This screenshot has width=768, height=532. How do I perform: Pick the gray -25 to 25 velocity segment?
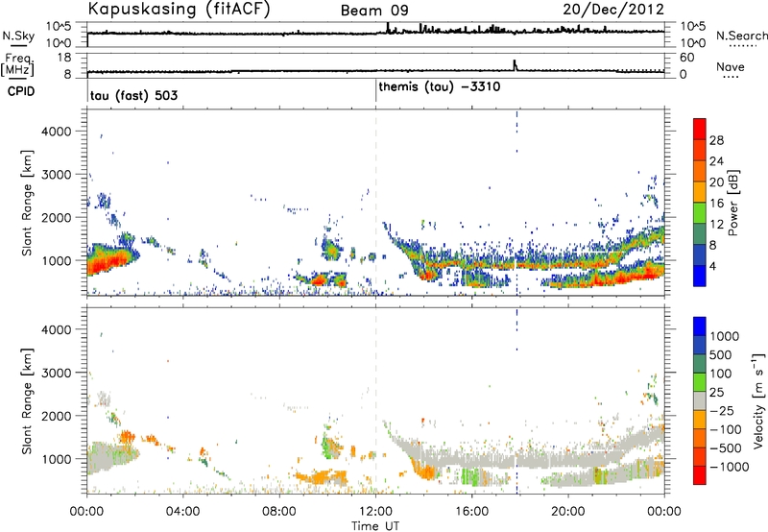700,400
